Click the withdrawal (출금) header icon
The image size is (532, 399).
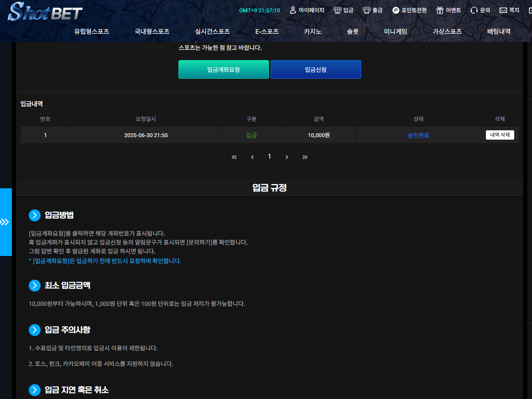tap(367, 10)
